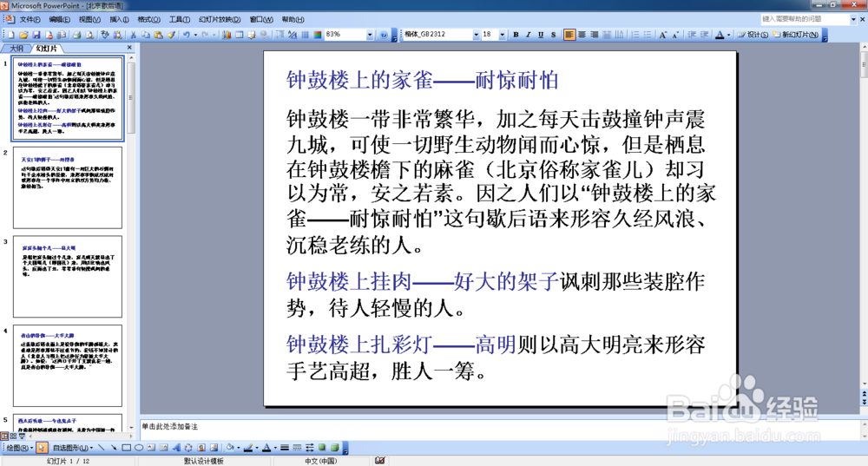The height and width of the screenshot is (466, 868).
Task: Print the presentation using the printer icon
Action: coord(76,35)
